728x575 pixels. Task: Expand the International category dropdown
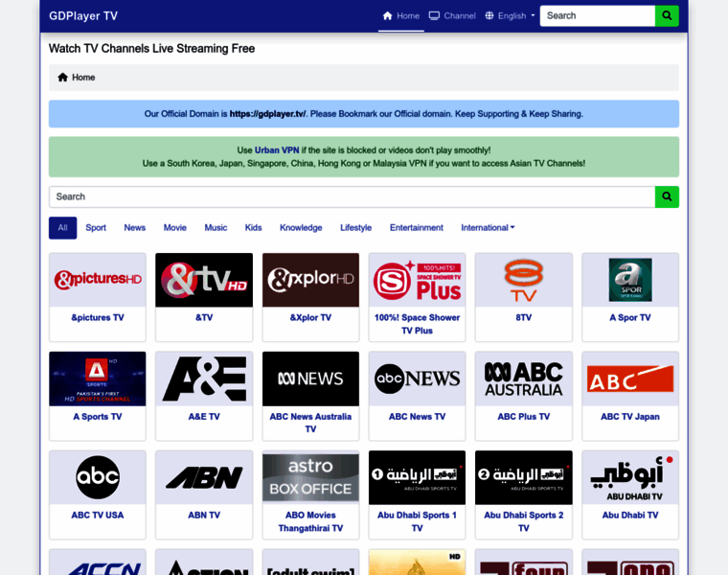[x=488, y=227]
